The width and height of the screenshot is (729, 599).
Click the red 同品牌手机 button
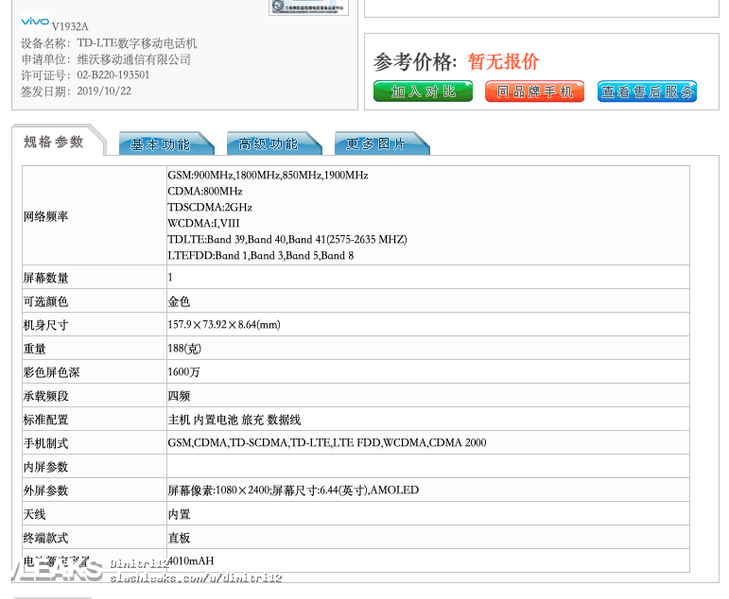pos(534,91)
